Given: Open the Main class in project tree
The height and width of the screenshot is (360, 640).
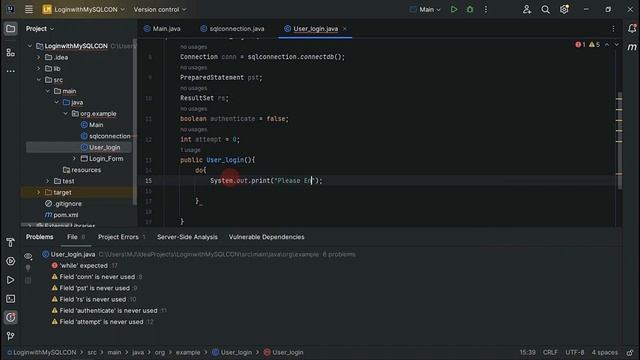Looking at the screenshot, I should pos(92,125).
